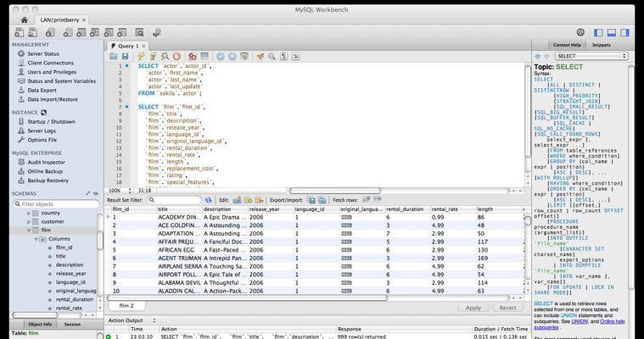
Task: Toggle word wrap icon in editor
Action: pos(296,56)
